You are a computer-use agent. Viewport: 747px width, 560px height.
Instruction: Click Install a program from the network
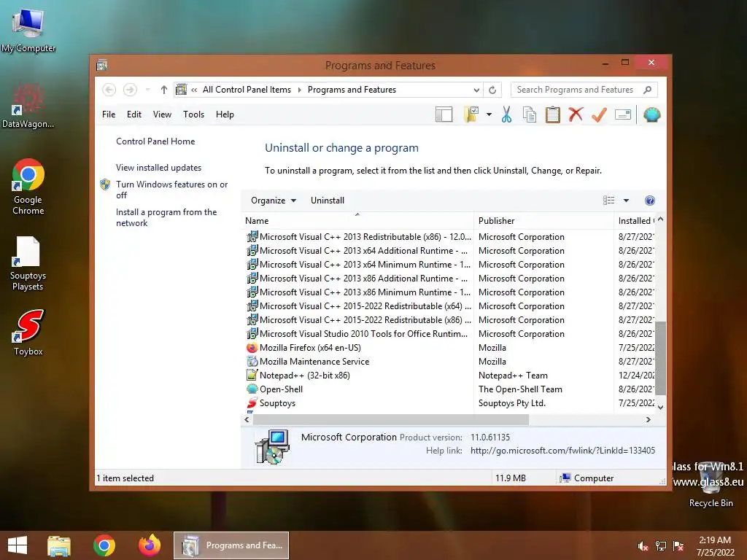pos(166,217)
